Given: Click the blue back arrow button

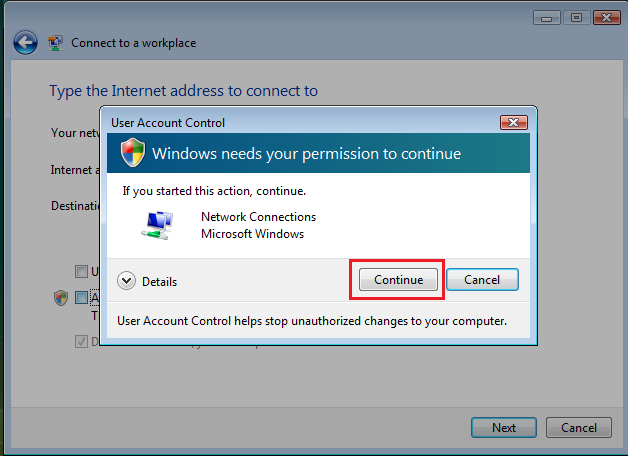Looking at the screenshot, I should (25, 42).
